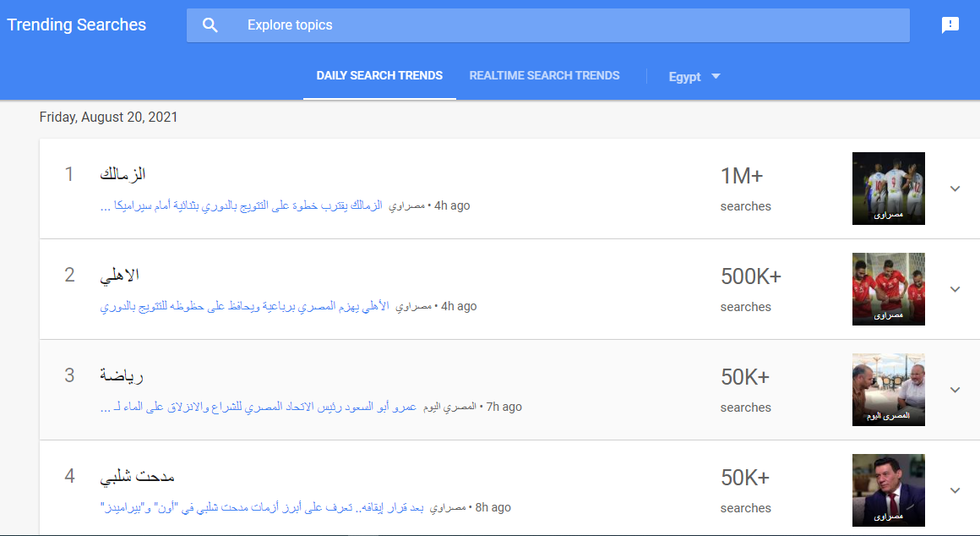The image size is (980, 536).
Task: Expand the third trend رياضة row
Action: pos(955,390)
